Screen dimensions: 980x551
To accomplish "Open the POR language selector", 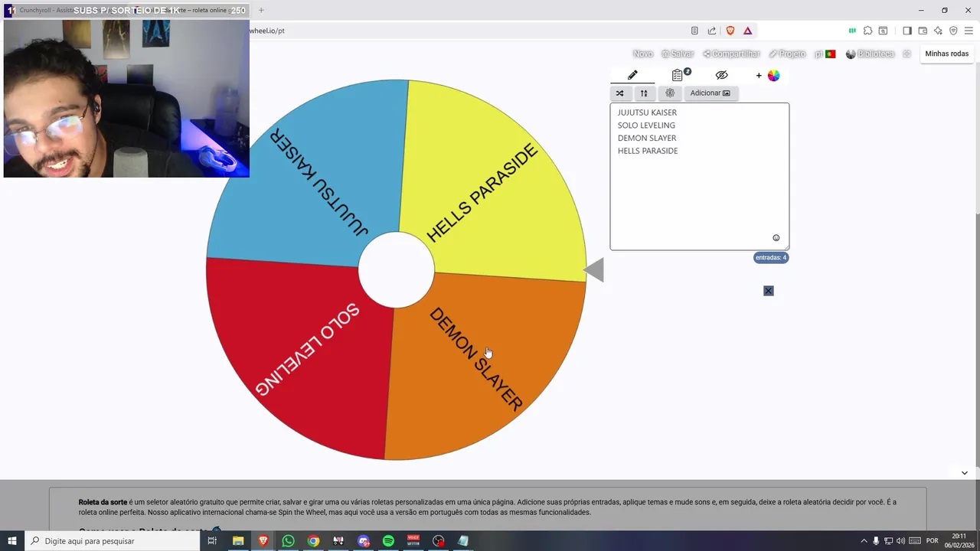I will click(933, 541).
